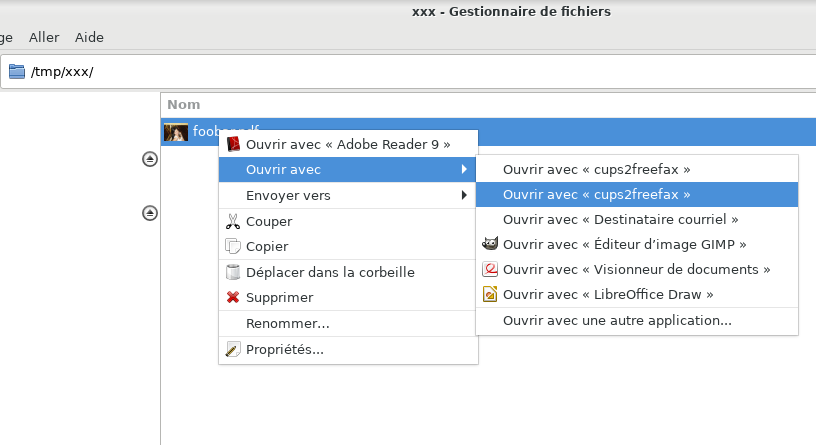Click the LibreOffice Draw icon
The height and width of the screenshot is (445, 816).
tap(490, 294)
